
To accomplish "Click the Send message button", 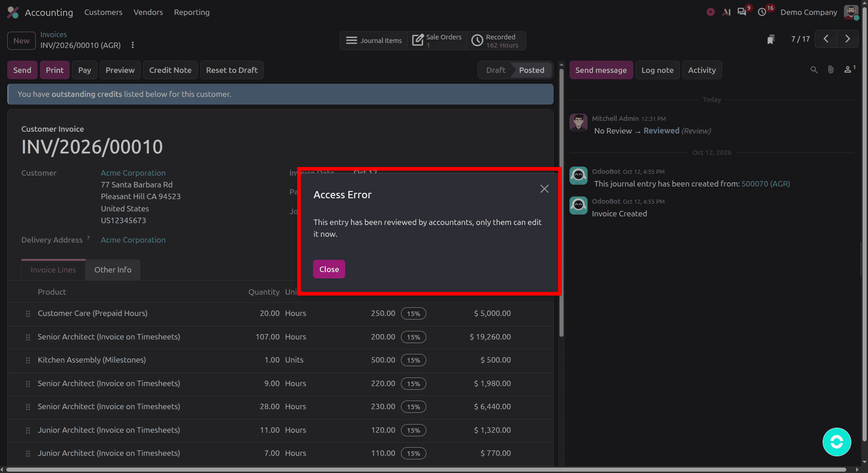I will (x=601, y=70).
